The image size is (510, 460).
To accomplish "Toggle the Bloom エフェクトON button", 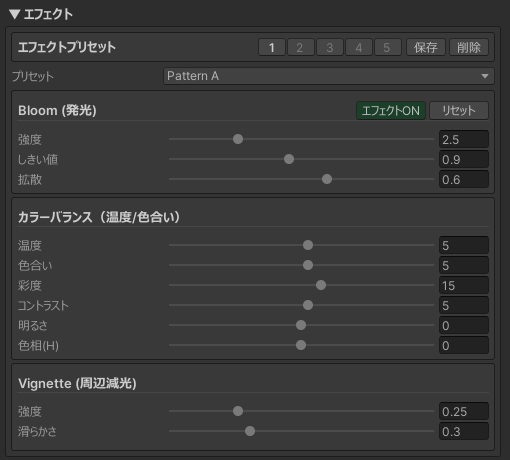I will point(391,111).
